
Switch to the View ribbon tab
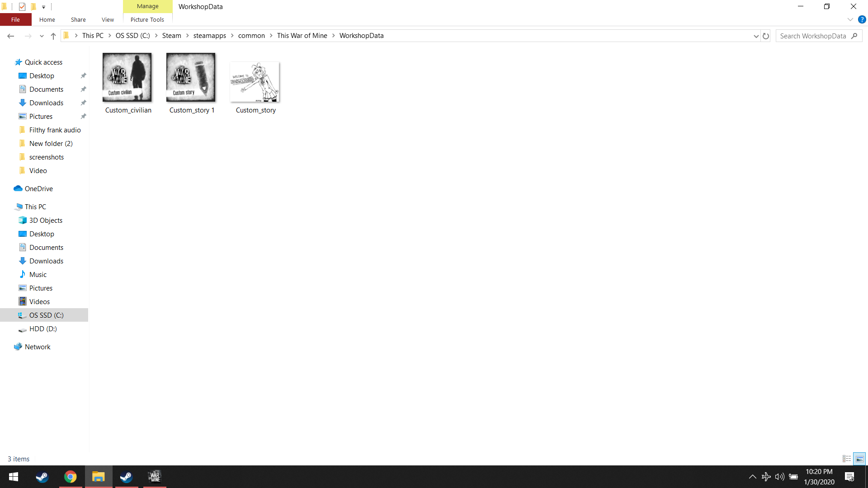pyautogui.click(x=108, y=19)
